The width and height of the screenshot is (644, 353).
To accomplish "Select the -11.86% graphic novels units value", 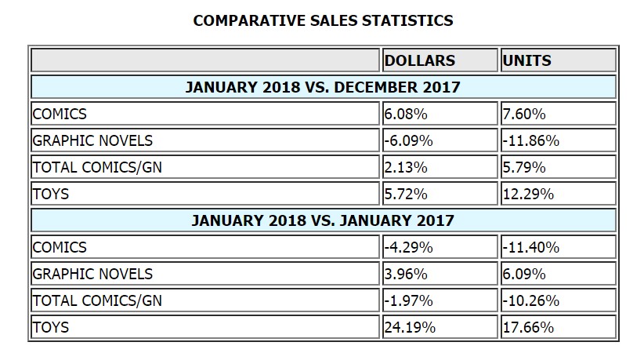I will pyautogui.click(x=531, y=140).
